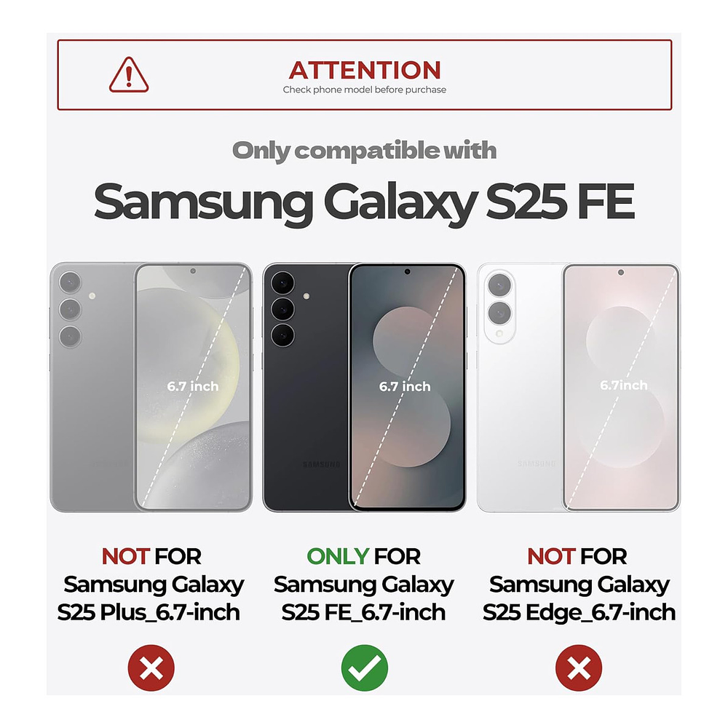This screenshot has height=728, width=728.
Task: Click the triple camera on black S25 FE
Action: 282,309
